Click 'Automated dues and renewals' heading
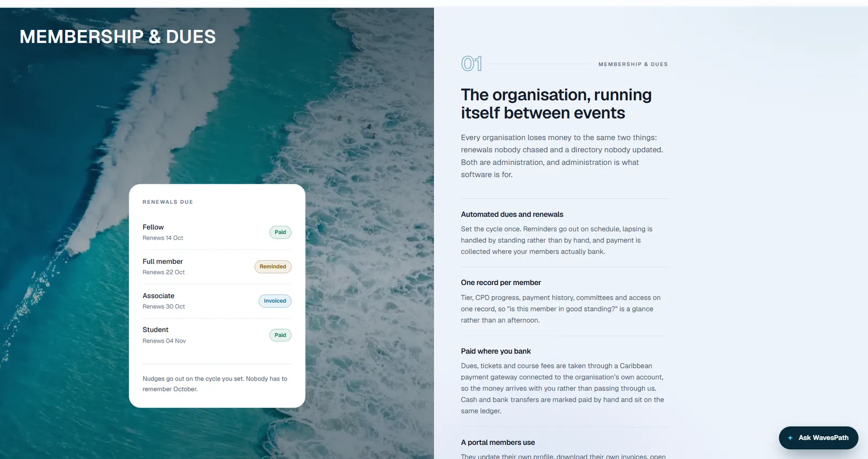The image size is (868, 459). pyautogui.click(x=512, y=215)
